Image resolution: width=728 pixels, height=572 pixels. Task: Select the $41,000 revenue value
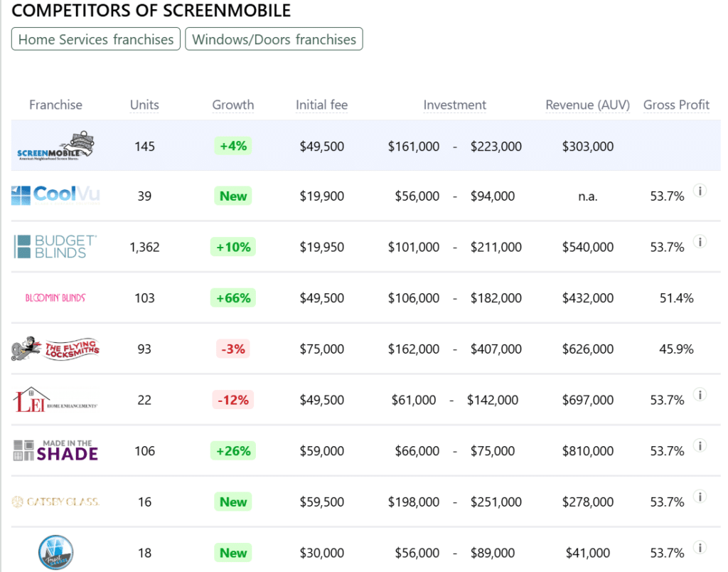pyautogui.click(x=588, y=553)
